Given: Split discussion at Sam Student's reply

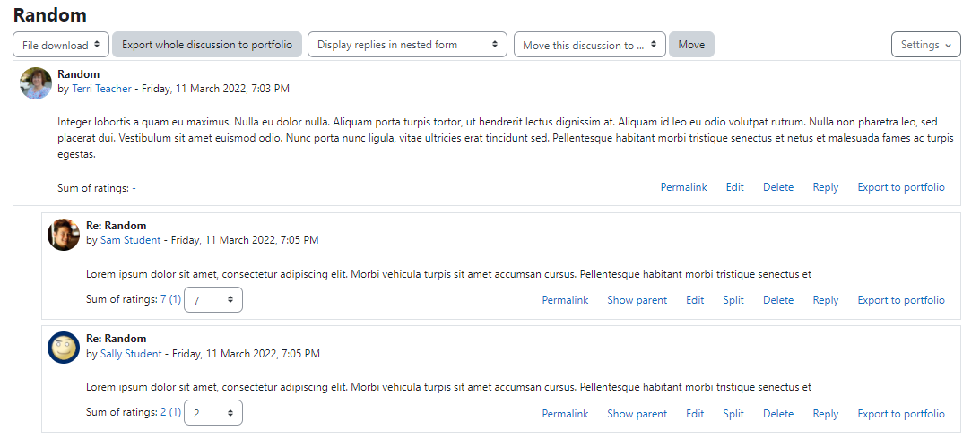Looking at the screenshot, I should pyautogui.click(x=733, y=300).
